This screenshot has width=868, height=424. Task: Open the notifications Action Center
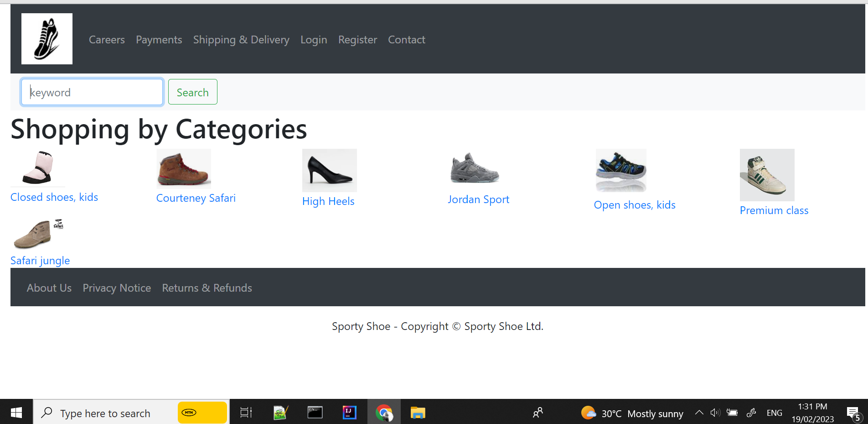click(853, 412)
